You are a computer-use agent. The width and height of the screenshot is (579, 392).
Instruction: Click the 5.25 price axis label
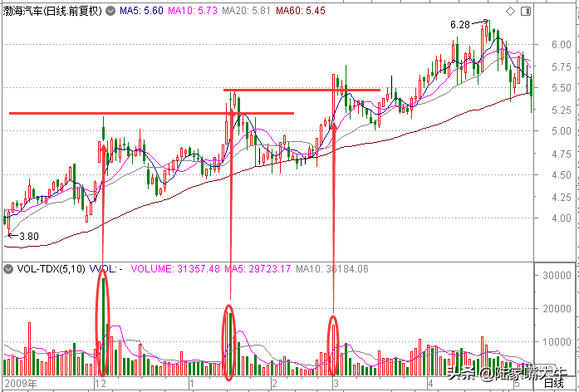coord(562,110)
